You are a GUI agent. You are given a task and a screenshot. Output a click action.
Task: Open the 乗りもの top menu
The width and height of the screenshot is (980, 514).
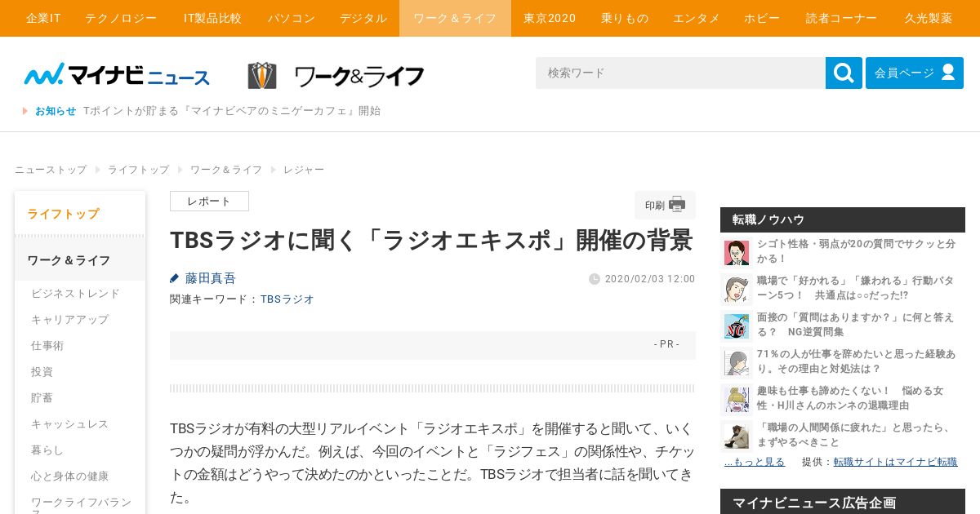[624, 18]
